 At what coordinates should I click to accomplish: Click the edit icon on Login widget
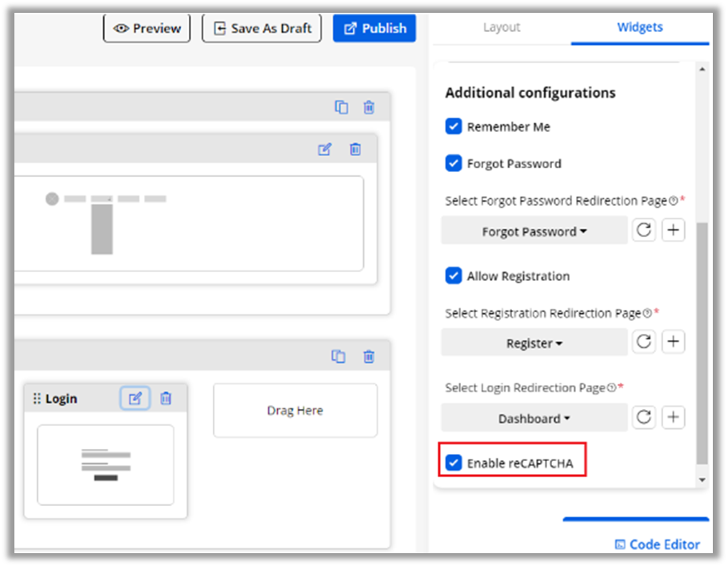[135, 398]
